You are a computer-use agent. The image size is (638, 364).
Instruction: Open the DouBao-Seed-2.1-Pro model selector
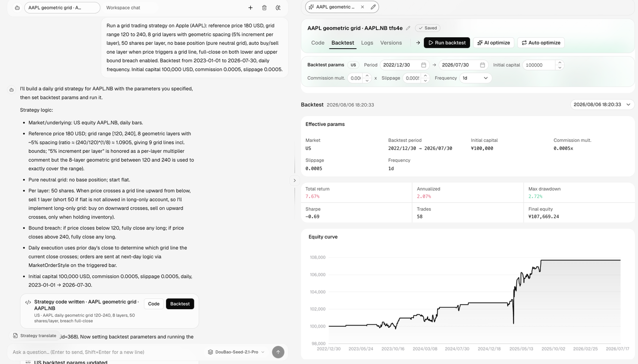pyautogui.click(x=236, y=352)
